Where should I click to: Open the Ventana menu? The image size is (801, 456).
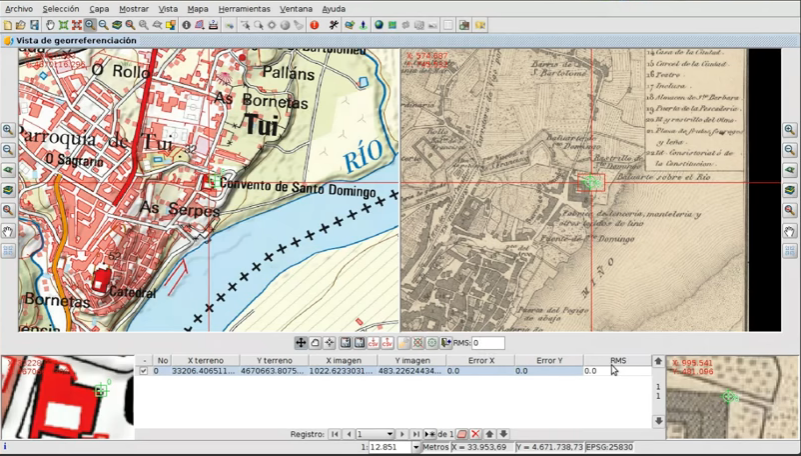tap(295, 8)
